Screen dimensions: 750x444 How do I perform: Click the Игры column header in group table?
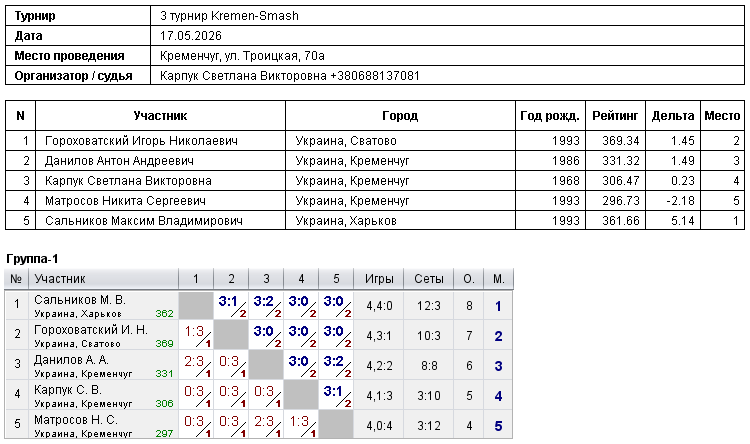[379, 279]
